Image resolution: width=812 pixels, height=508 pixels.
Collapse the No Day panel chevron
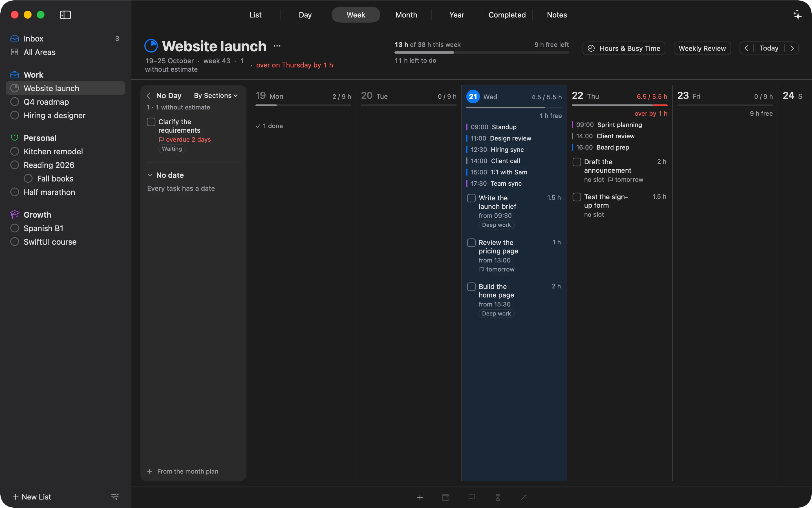point(149,96)
